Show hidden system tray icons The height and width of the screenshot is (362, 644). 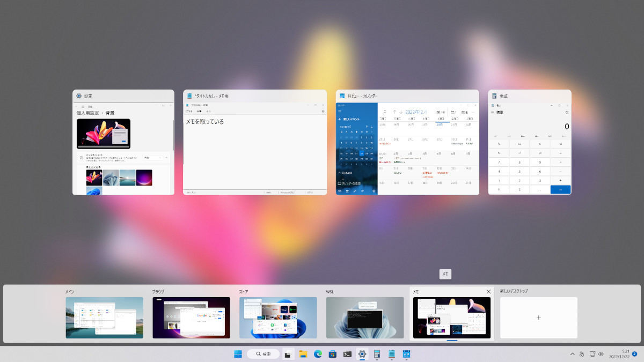pos(572,354)
